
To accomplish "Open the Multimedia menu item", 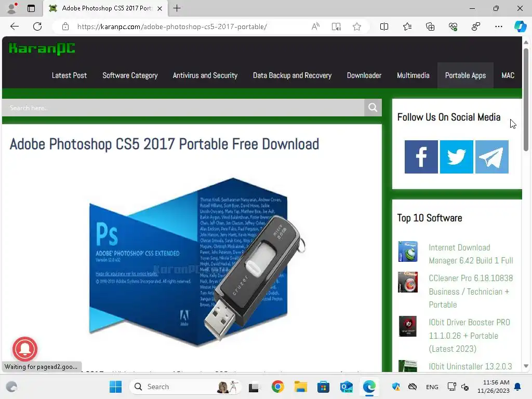I will [413, 75].
